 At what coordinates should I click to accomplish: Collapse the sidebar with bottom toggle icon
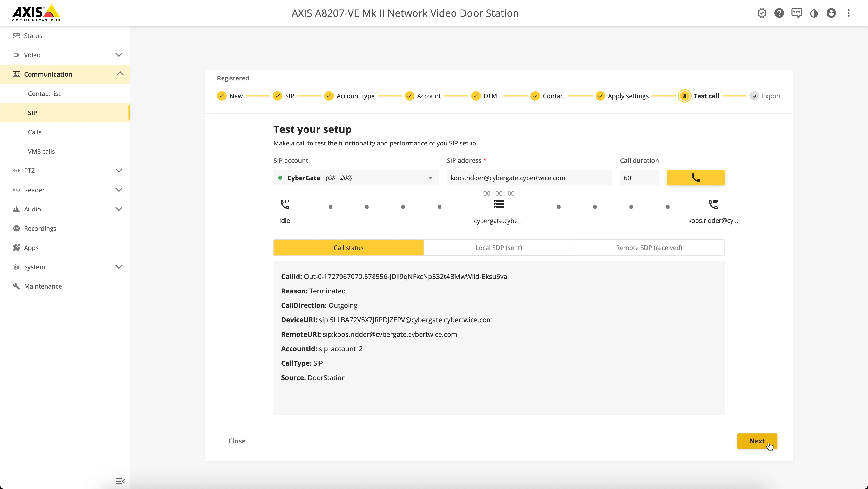pos(120,481)
